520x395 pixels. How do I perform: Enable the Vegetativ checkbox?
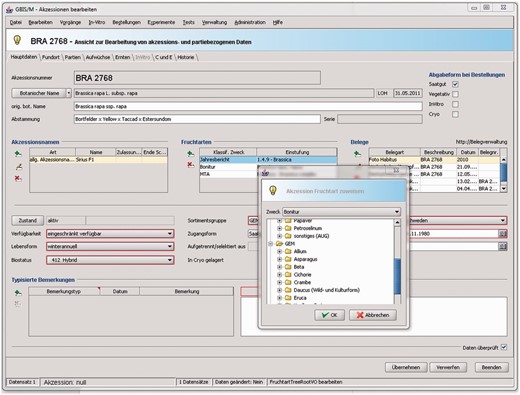click(455, 94)
